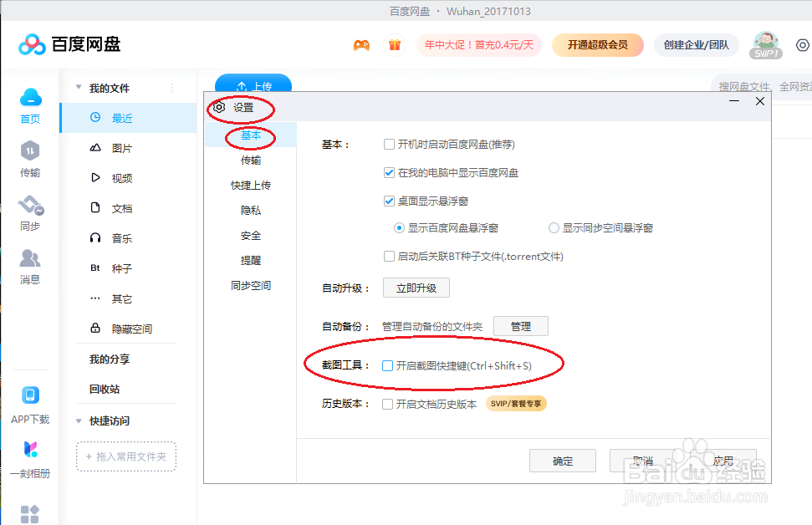Image resolution: width=812 pixels, height=525 pixels.
Task: Click the 隐藏空间 lock icon
Action: 95,328
